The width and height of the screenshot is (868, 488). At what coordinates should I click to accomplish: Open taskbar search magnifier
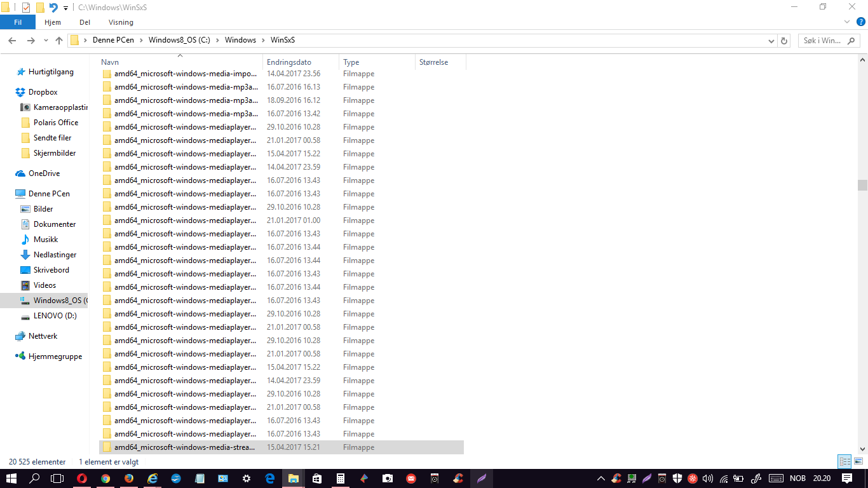point(35,478)
